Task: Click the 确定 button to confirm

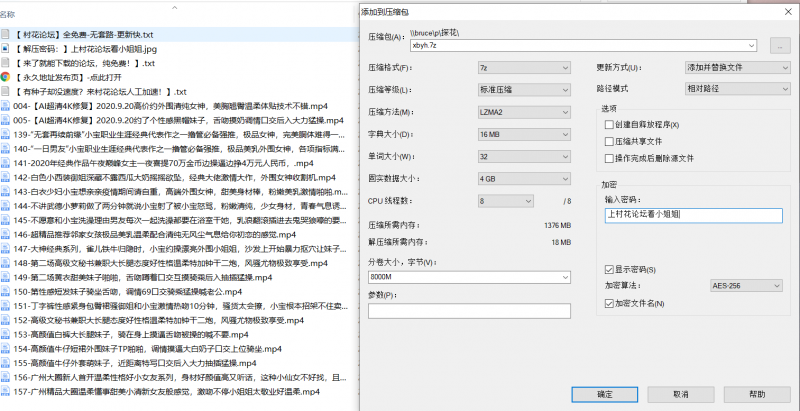Action: (x=604, y=394)
